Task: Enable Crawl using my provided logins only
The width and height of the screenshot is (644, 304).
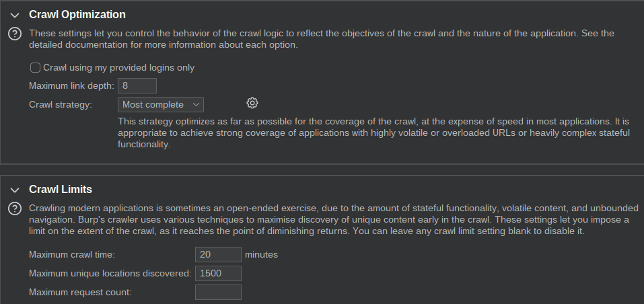Action: click(35, 68)
